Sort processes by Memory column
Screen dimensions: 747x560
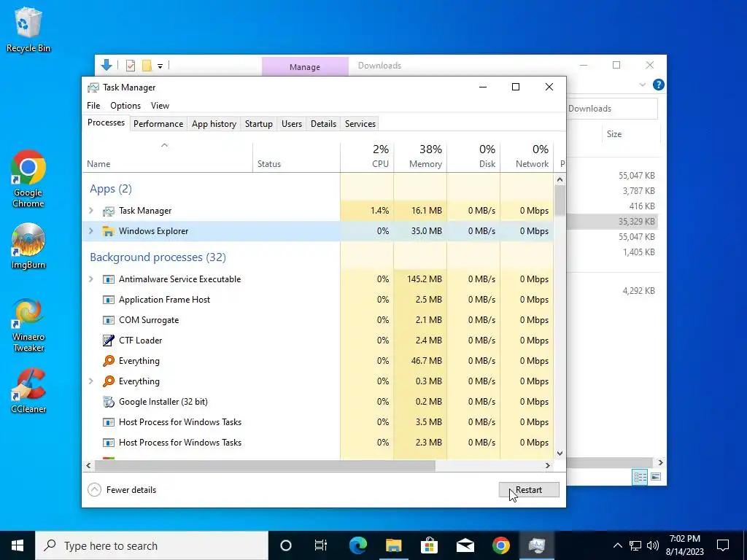tap(421, 157)
